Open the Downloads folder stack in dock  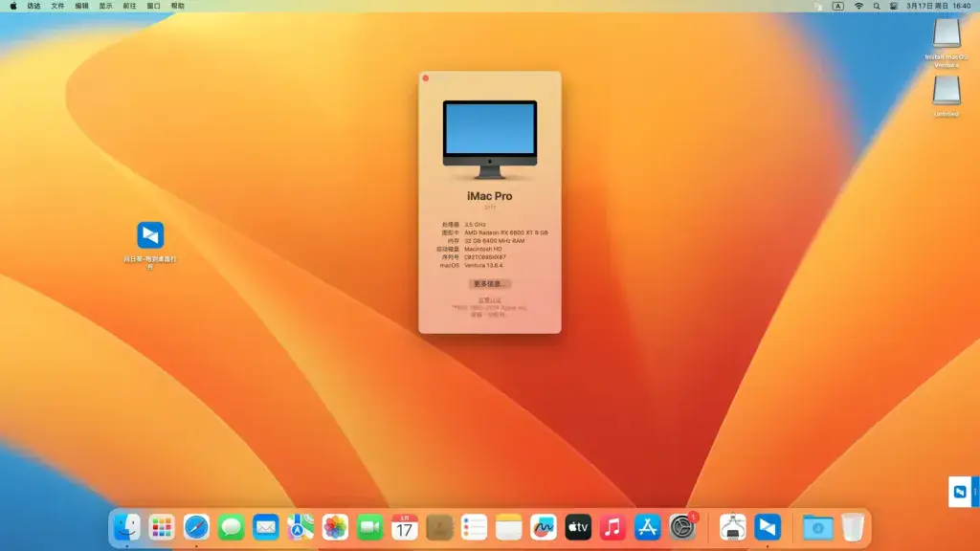pyautogui.click(x=817, y=528)
